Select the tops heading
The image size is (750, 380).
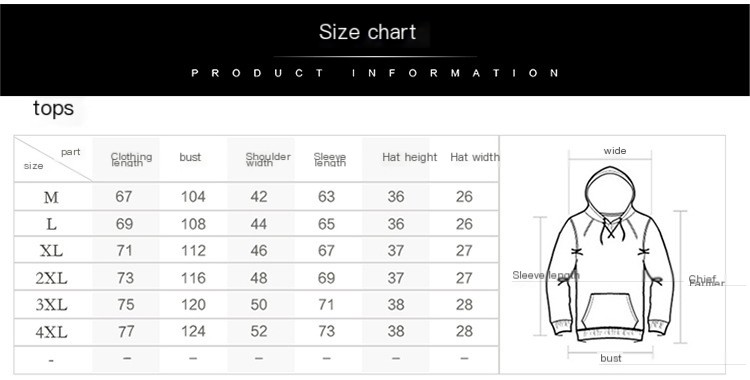(x=54, y=109)
